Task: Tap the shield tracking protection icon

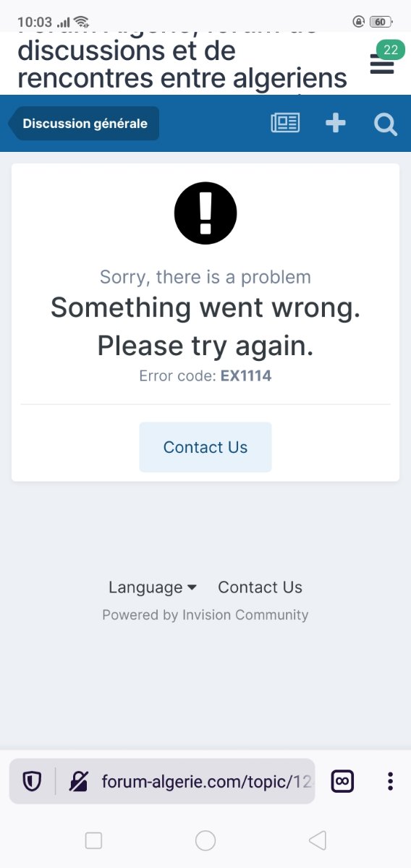Action: (32, 781)
